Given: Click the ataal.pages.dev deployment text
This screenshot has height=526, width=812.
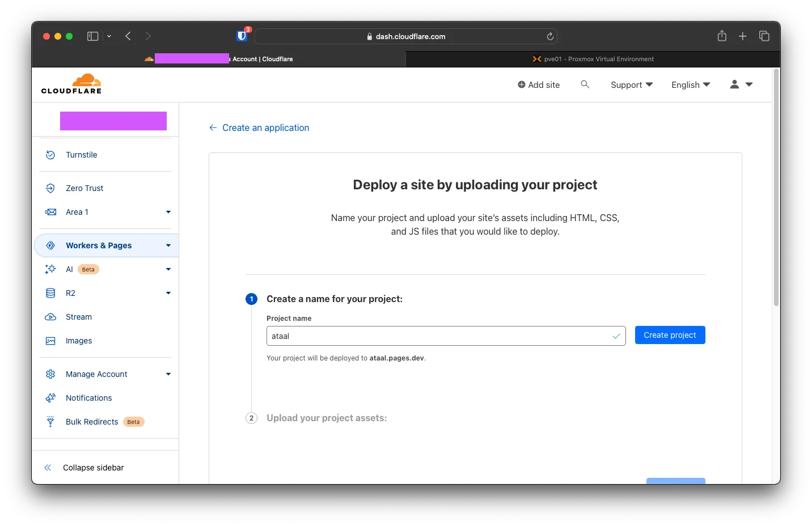Looking at the screenshot, I should click(396, 358).
